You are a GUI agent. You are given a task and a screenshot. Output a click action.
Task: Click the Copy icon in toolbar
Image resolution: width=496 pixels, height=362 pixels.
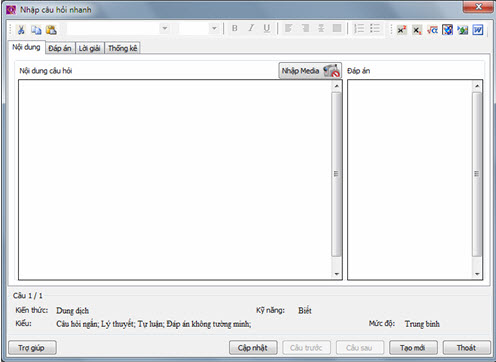36,30
